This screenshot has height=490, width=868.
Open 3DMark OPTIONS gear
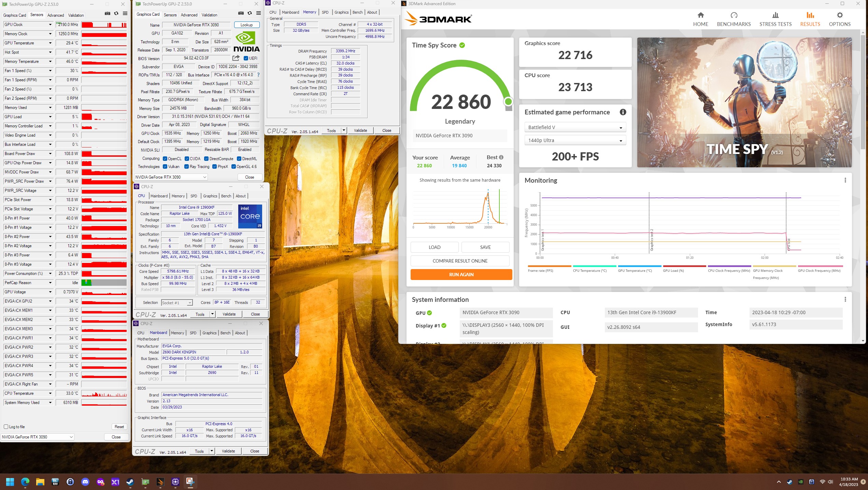[x=840, y=19]
